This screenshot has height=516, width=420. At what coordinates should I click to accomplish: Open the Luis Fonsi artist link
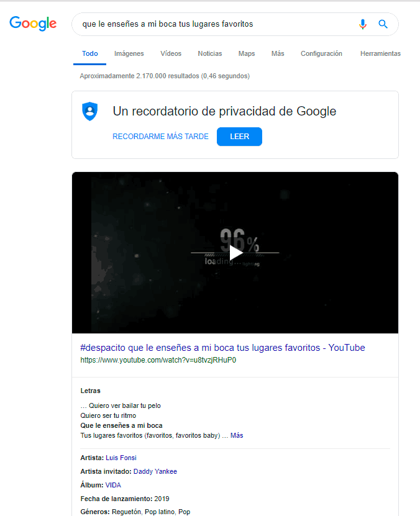pos(121,458)
